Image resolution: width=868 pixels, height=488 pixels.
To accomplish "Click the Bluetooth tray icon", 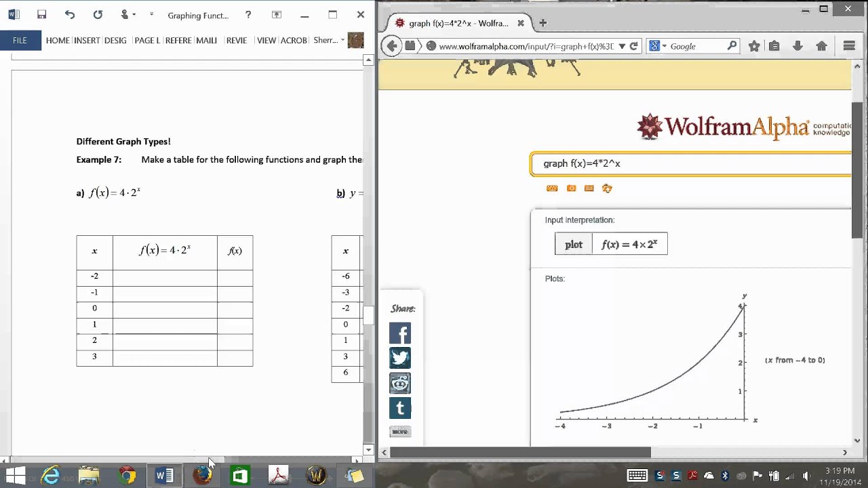I will 724,476.
